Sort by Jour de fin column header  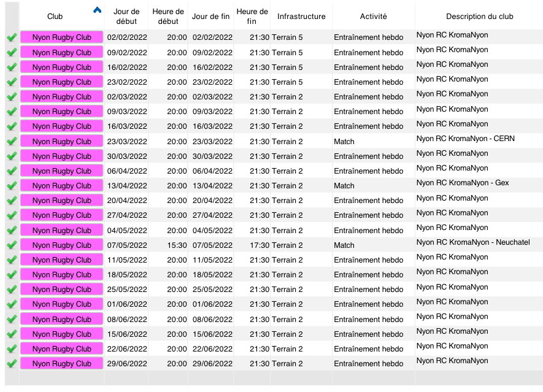point(210,17)
